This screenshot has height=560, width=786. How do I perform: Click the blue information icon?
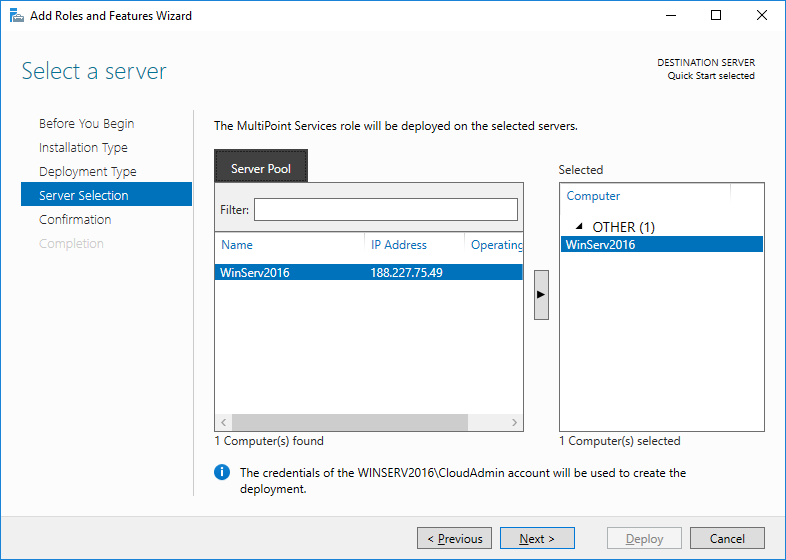tap(222, 473)
